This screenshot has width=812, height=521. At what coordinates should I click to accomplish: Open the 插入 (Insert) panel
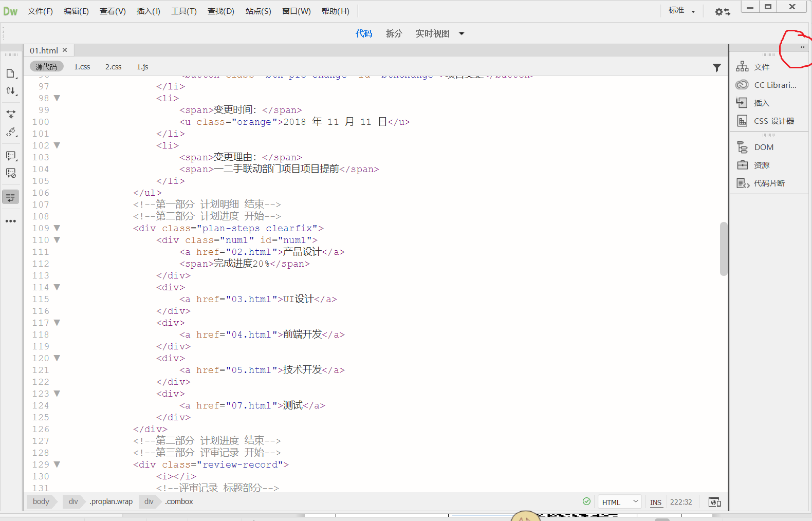(x=753, y=103)
